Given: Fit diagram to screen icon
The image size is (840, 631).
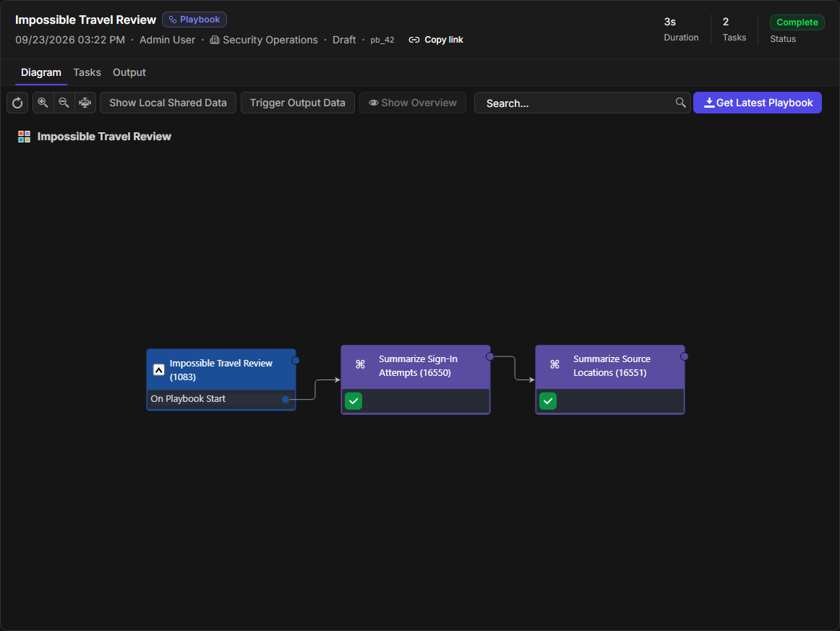Looking at the screenshot, I should (x=85, y=103).
